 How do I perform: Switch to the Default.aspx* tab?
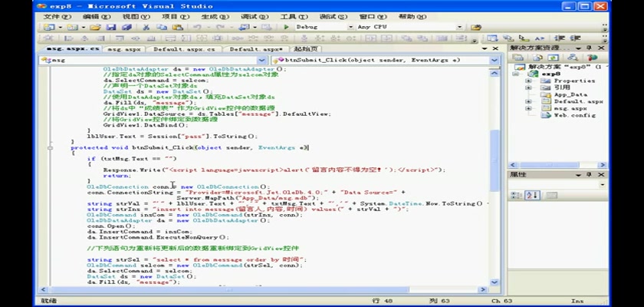pos(256,49)
